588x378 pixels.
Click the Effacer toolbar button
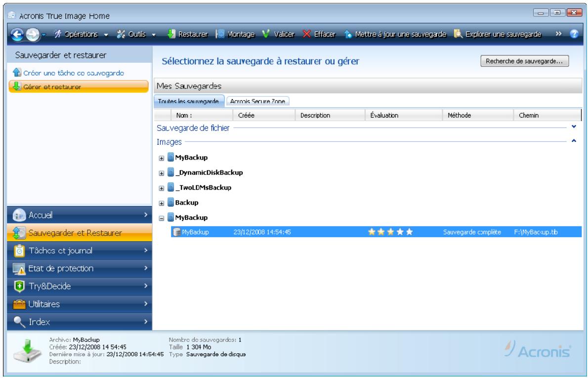pos(319,35)
